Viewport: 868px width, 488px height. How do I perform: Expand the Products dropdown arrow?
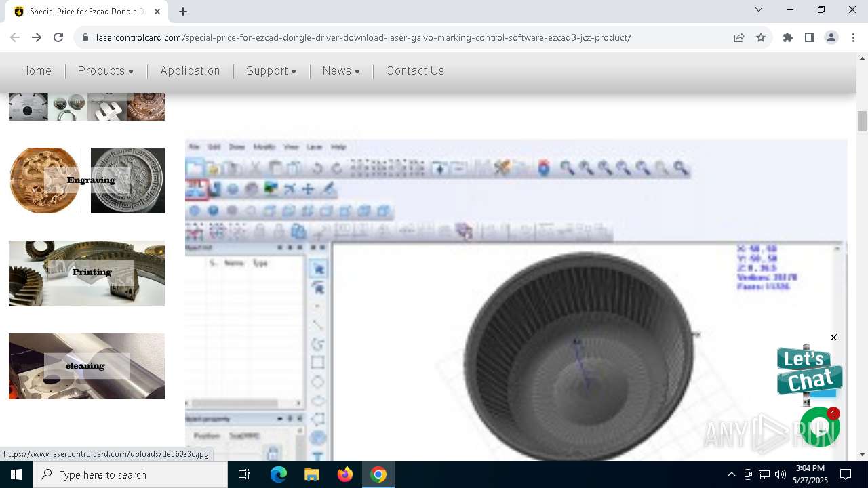[131, 72]
